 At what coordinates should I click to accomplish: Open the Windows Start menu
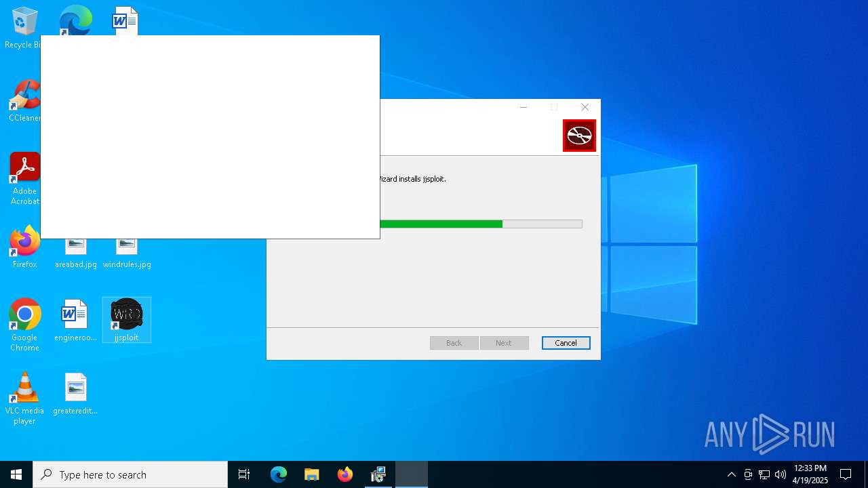coord(16,474)
